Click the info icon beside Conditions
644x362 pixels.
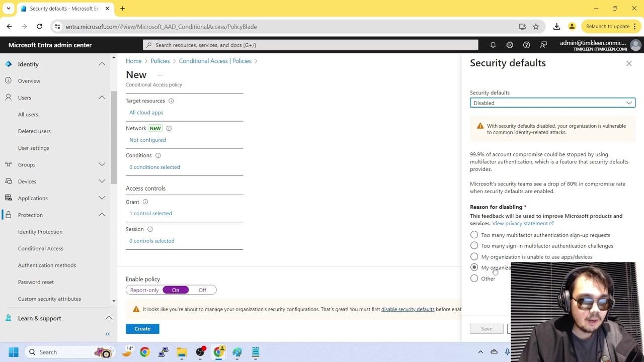[x=158, y=155]
